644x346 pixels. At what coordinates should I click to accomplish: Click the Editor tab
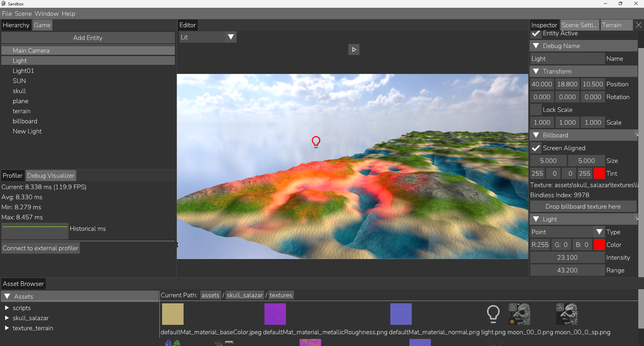[x=188, y=25]
